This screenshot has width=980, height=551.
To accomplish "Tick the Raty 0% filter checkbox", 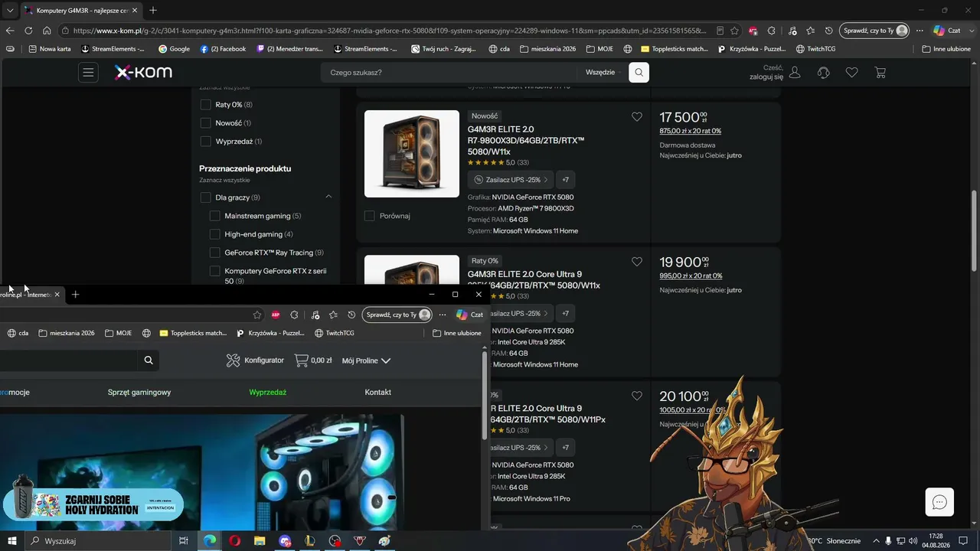I will pos(205,105).
